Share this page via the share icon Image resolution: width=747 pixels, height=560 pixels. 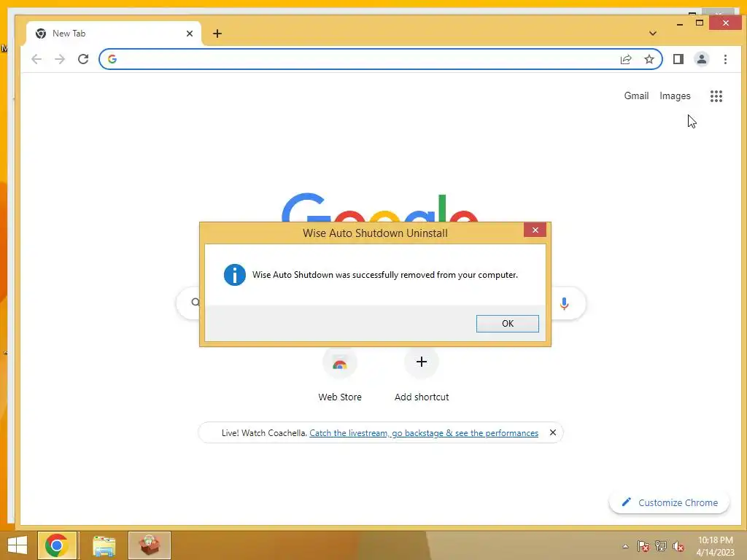click(x=626, y=59)
